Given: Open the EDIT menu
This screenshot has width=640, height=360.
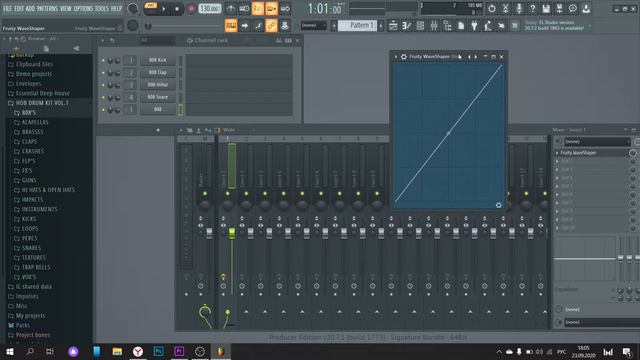Looking at the screenshot, I should coord(19,9).
